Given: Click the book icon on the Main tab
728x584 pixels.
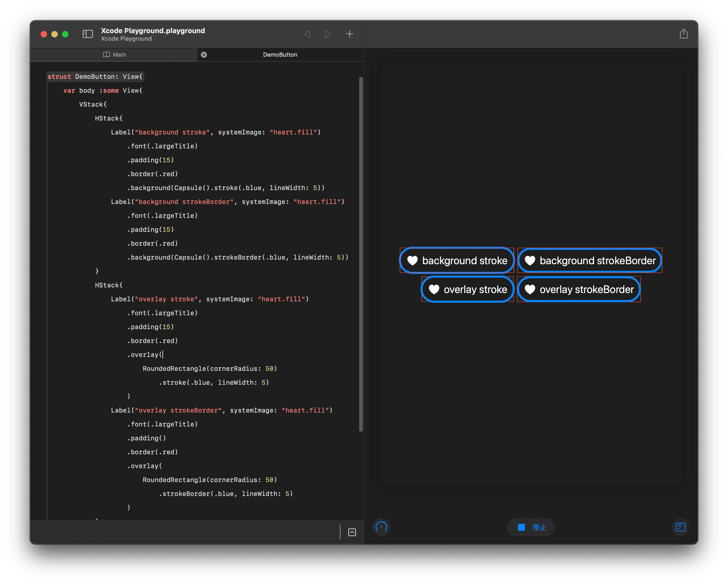Looking at the screenshot, I should (106, 54).
